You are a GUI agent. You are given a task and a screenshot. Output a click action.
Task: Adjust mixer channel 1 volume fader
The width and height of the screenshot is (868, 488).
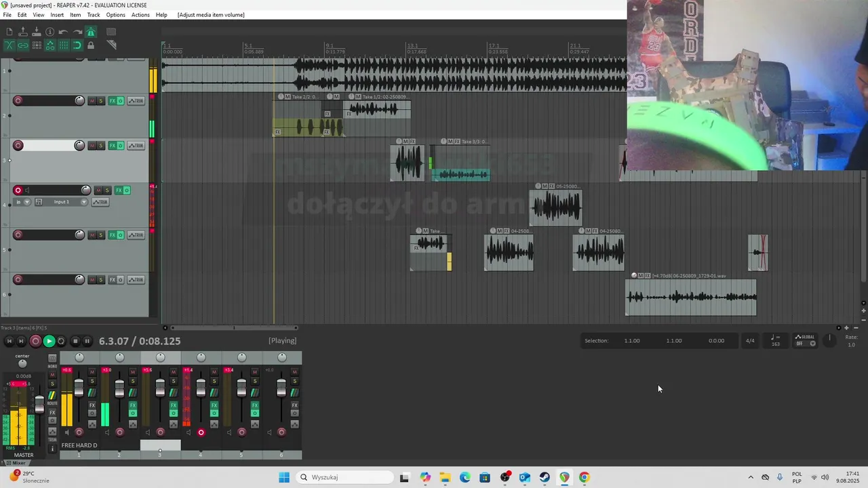(79, 388)
